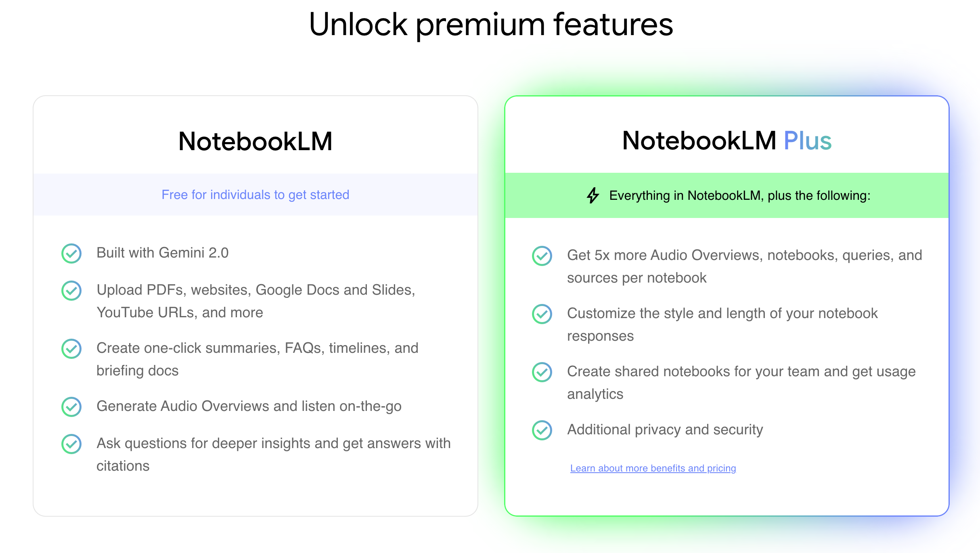Click the checkmark next to Create shared notebooks
The image size is (980, 553).
click(x=542, y=372)
